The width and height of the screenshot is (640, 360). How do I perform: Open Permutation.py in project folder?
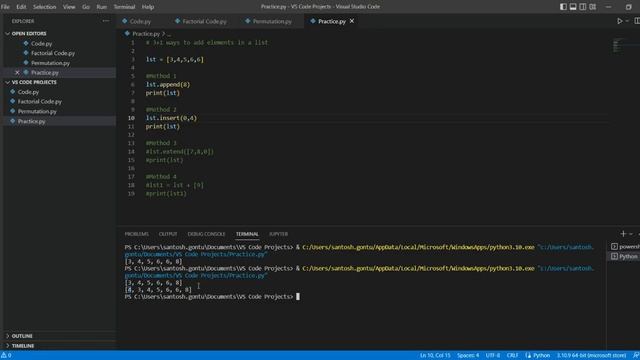(37, 111)
